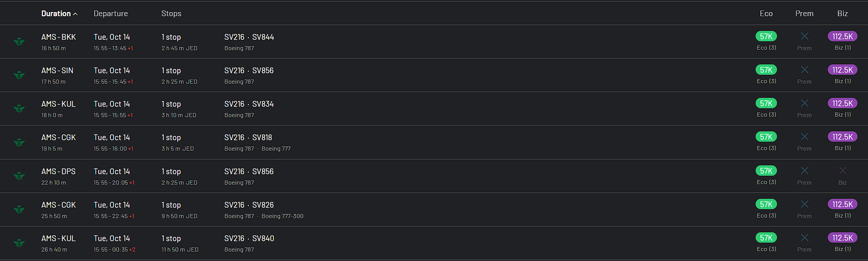Select the 57K Eco fare for AMS-BKK

click(766, 37)
